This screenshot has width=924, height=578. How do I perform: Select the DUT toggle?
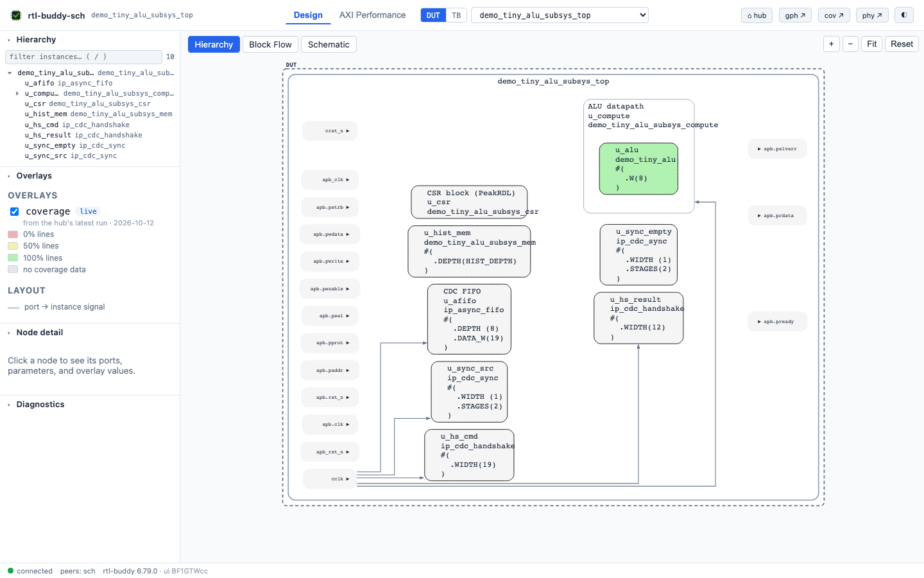click(x=433, y=15)
